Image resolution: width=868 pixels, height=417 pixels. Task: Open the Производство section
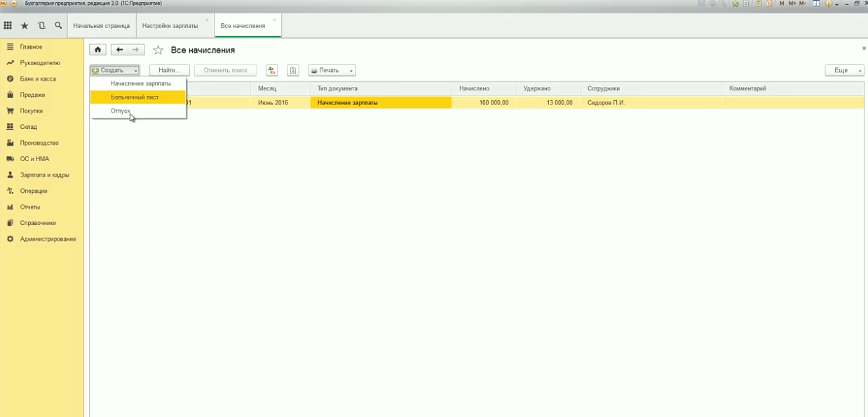coord(42,143)
